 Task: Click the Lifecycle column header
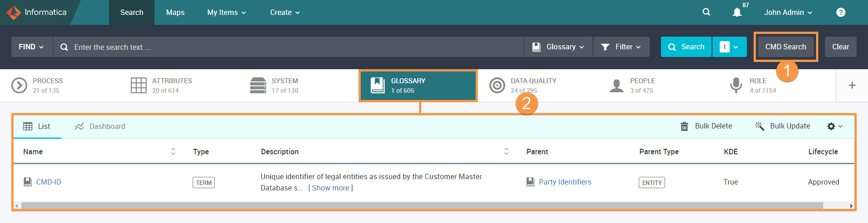pos(823,152)
